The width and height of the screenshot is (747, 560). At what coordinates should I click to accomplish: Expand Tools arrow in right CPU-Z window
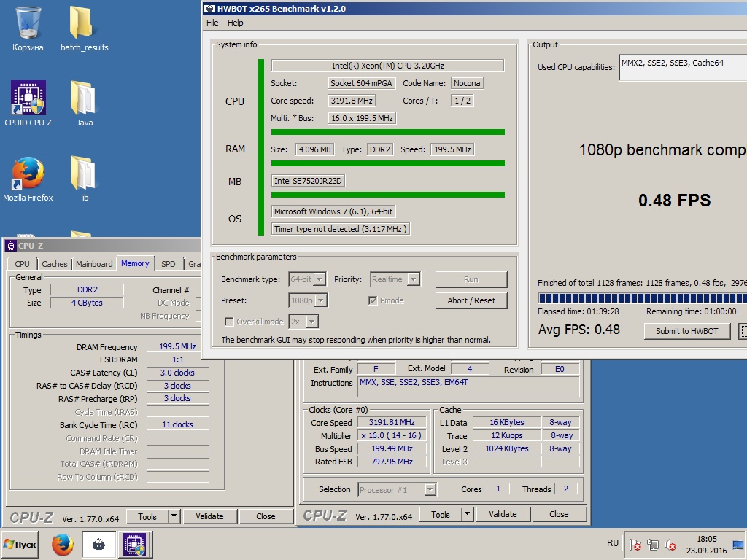click(x=468, y=514)
